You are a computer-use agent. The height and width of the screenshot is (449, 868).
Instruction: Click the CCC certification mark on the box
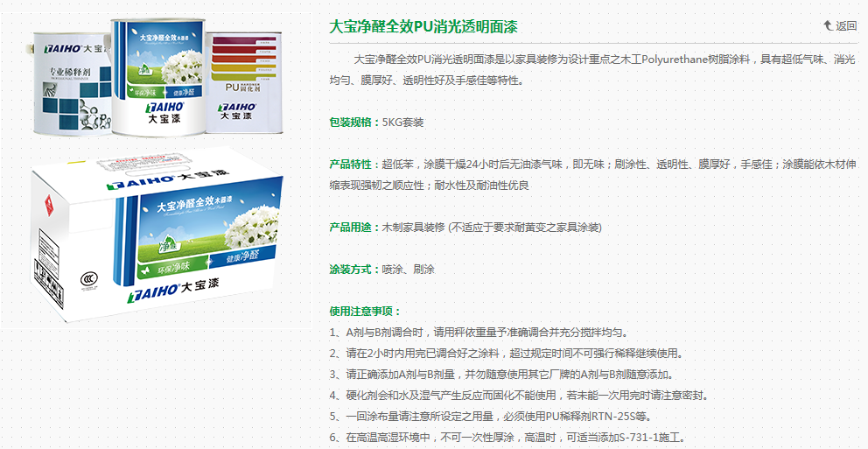point(89,279)
